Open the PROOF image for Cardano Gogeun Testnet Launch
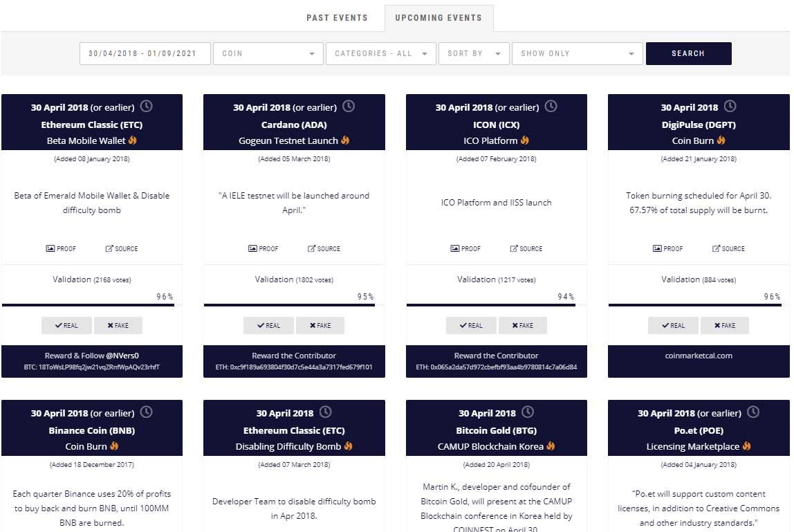794x532 pixels. click(x=263, y=248)
